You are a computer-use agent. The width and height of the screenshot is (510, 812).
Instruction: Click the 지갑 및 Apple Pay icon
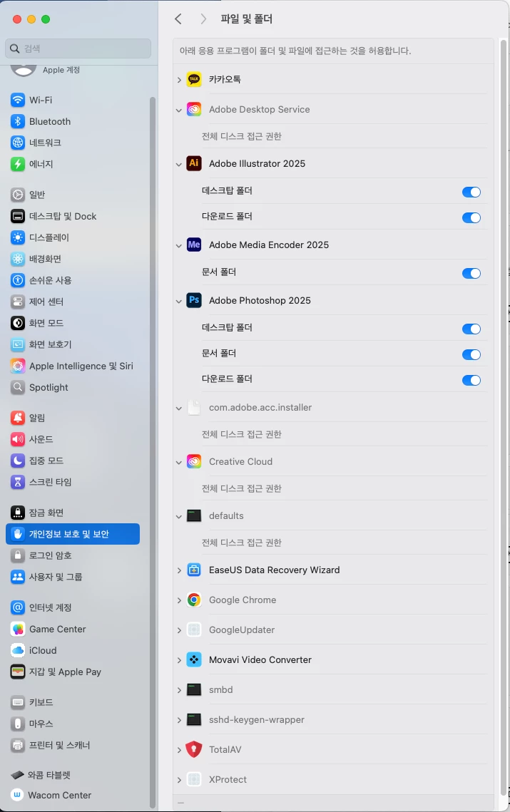pos(18,672)
